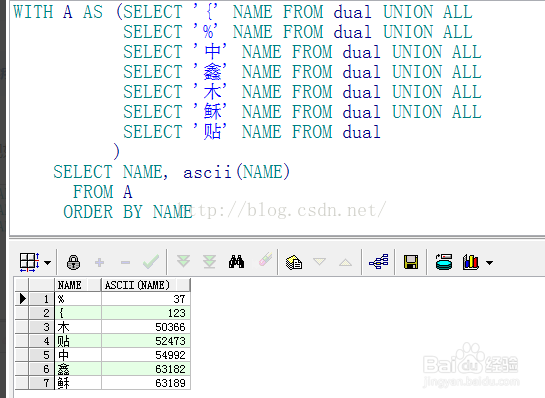Click the cell with value 54992
The image size is (545, 398).
click(x=146, y=355)
